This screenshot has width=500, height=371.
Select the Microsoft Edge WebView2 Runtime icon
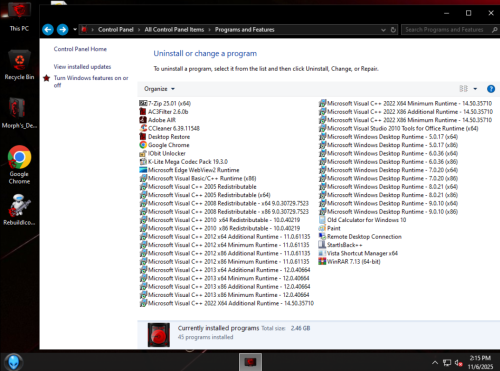click(143, 170)
